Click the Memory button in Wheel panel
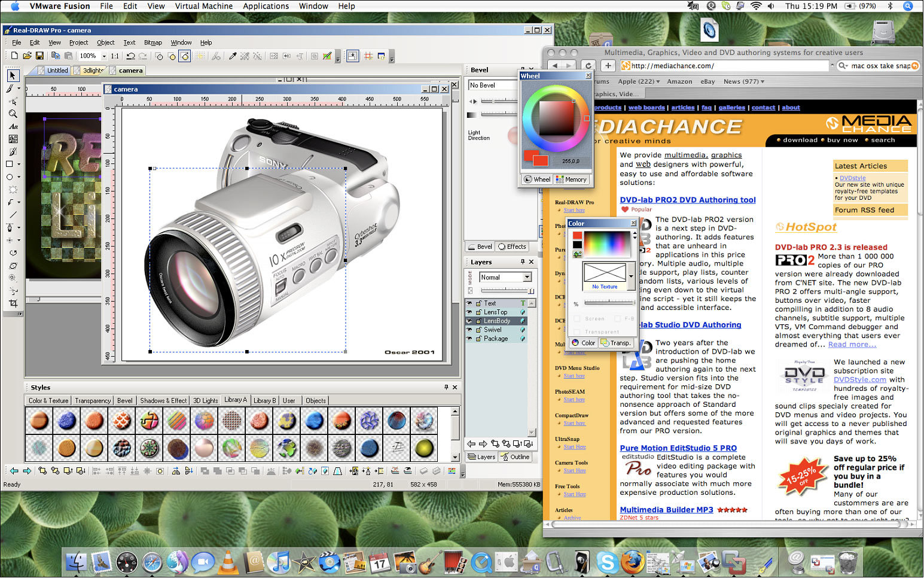 (572, 180)
